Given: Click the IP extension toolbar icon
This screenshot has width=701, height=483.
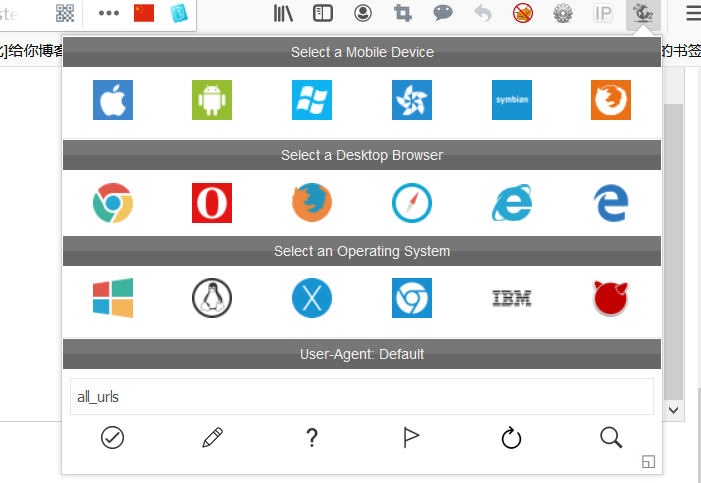Looking at the screenshot, I should pyautogui.click(x=603, y=13).
